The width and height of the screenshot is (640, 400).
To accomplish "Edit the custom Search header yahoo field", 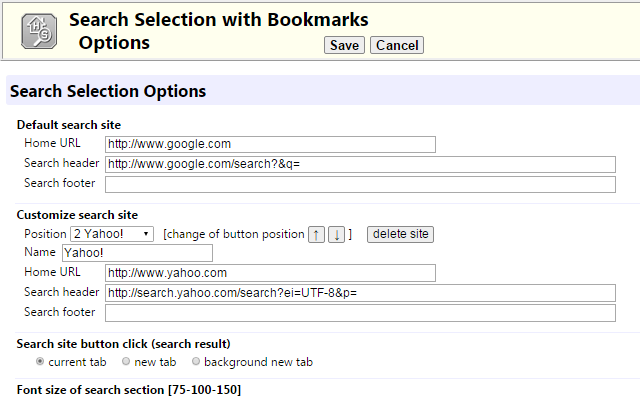I will click(360, 293).
